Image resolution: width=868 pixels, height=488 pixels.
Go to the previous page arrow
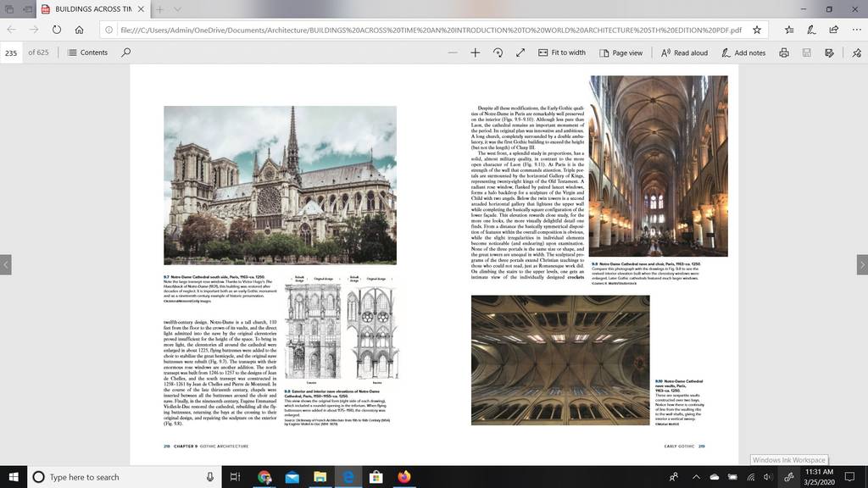pyautogui.click(x=6, y=264)
